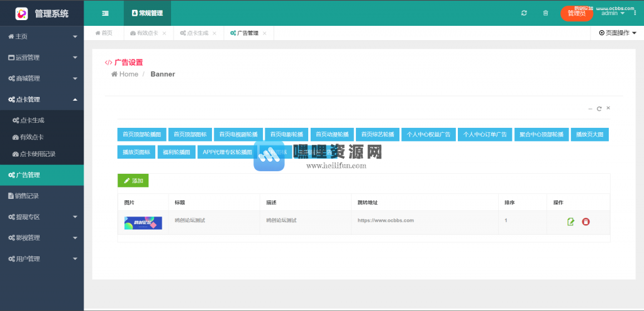
Task: Open the vertical dots more menu
Action: (635, 13)
